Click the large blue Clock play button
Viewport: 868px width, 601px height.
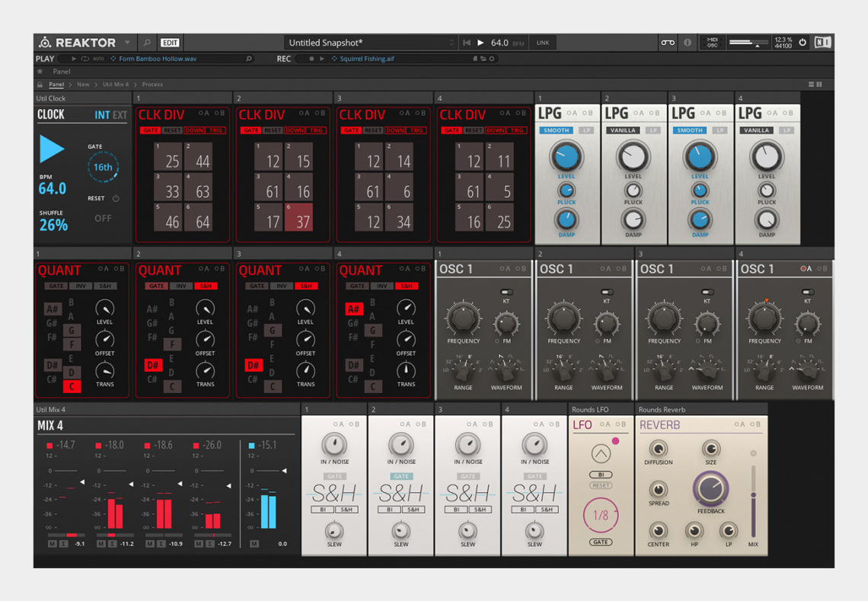tap(51, 149)
